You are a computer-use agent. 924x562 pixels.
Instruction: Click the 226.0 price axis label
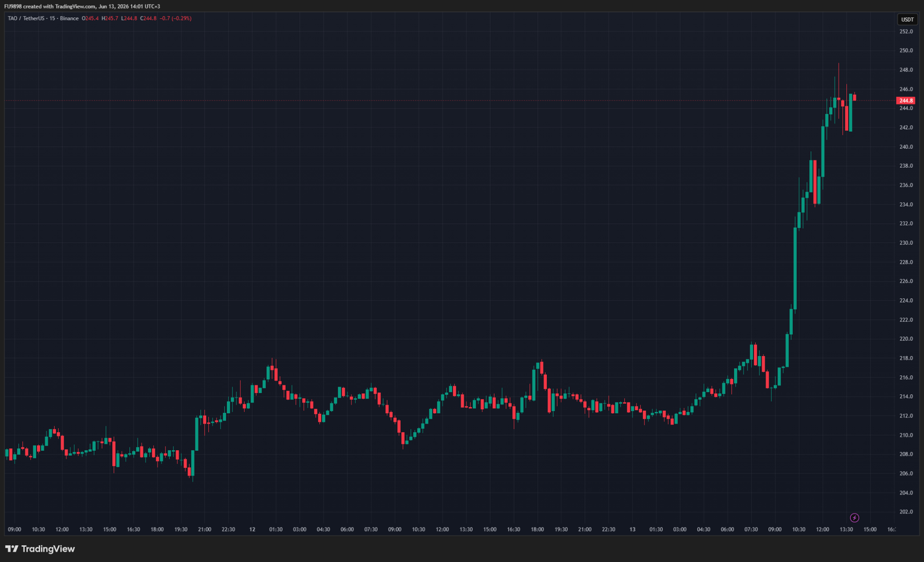click(906, 281)
